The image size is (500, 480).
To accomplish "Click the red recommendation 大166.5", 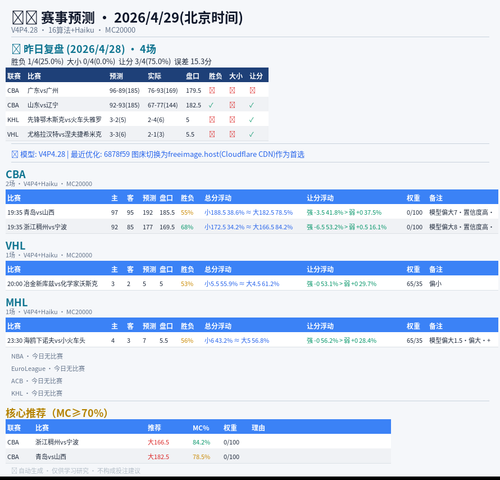I will pos(158,442).
